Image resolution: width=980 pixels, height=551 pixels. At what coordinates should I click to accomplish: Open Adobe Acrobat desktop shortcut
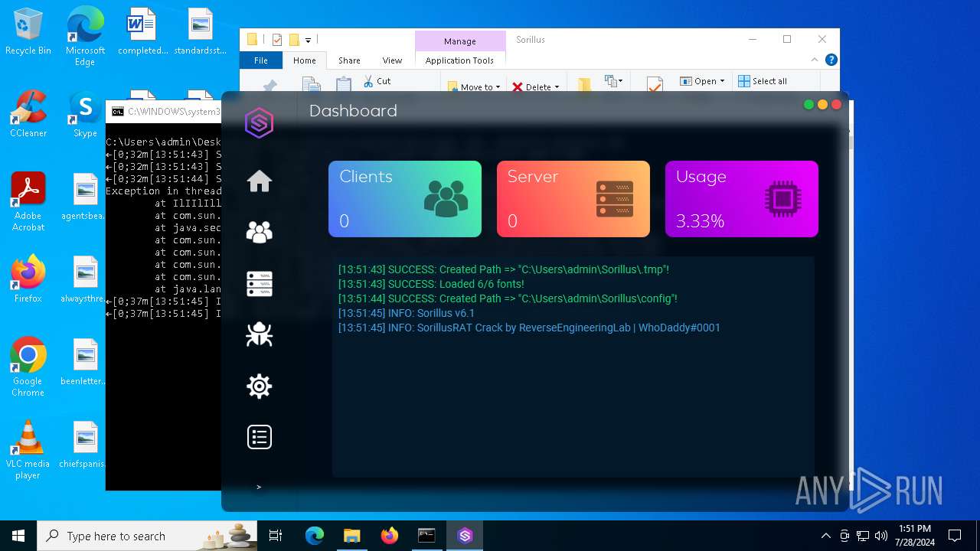click(28, 202)
